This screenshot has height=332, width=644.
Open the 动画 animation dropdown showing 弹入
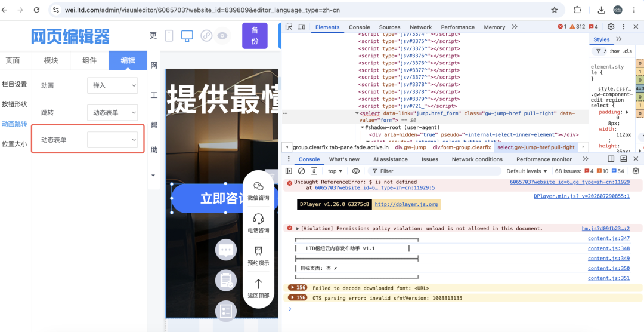click(x=112, y=85)
